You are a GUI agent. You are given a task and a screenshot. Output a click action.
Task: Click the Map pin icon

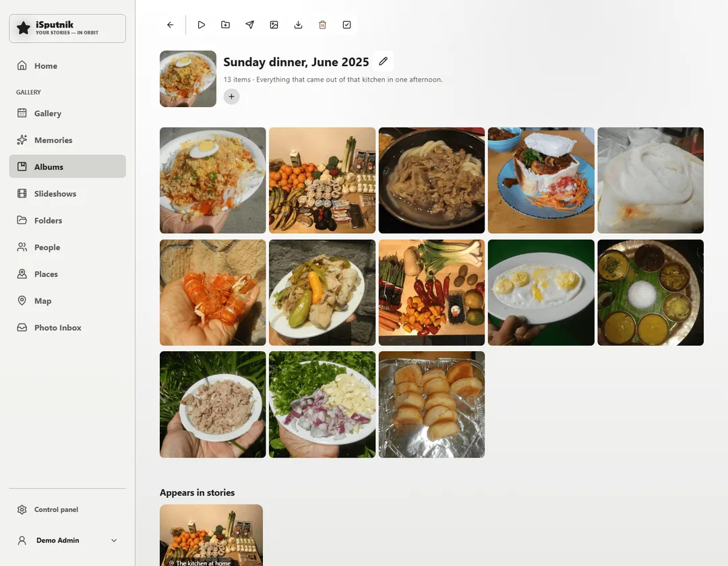click(22, 301)
